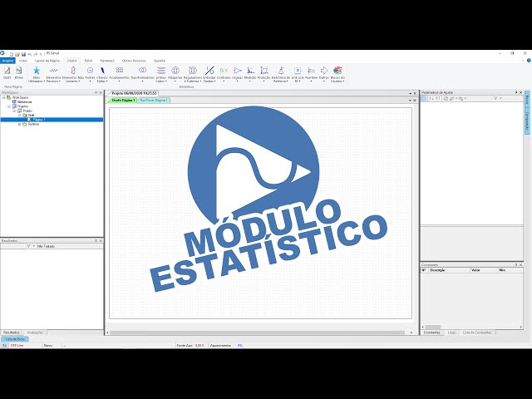Pin the Constantes panel

(516, 264)
